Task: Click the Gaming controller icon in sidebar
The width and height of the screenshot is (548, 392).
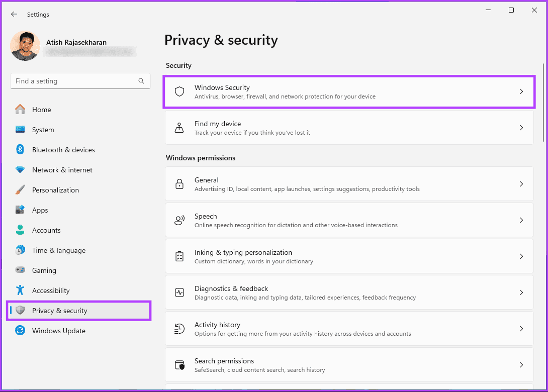Action: tap(20, 270)
